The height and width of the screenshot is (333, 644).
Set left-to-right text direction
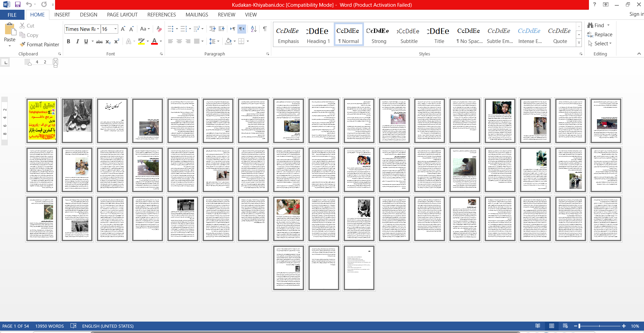(x=233, y=29)
